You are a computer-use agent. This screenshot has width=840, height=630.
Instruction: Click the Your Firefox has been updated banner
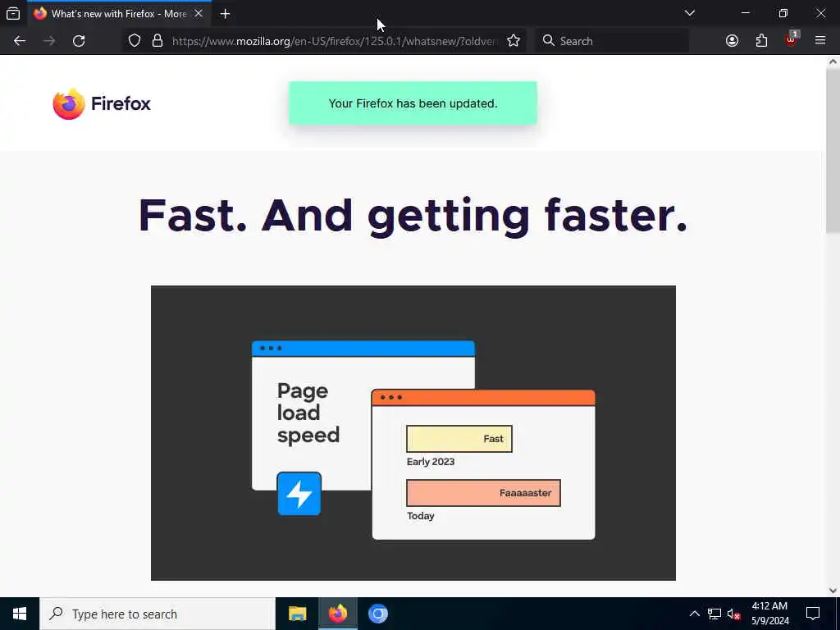pyautogui.click(x=413, y=103)
